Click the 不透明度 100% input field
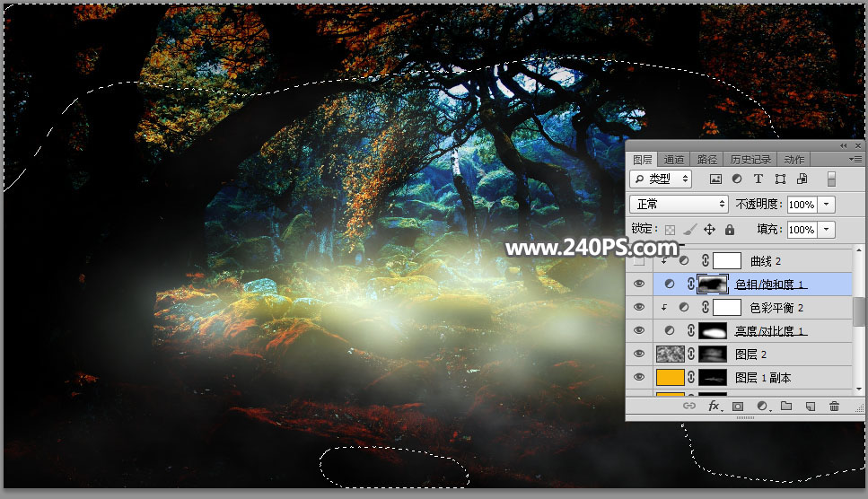Image resolution: width=868 pixels, height=499 pixels. pos(801,204)
